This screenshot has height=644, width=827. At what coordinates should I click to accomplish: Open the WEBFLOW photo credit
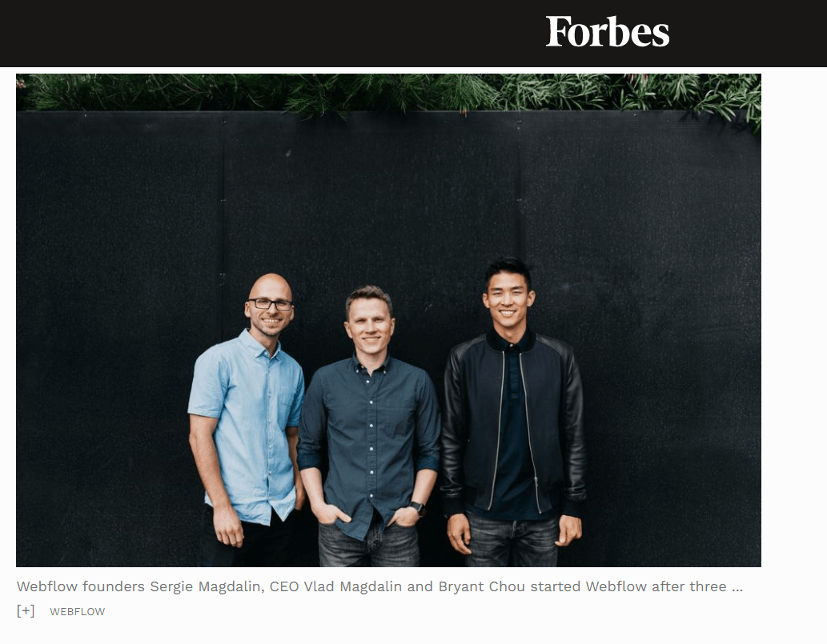[77, 611]
